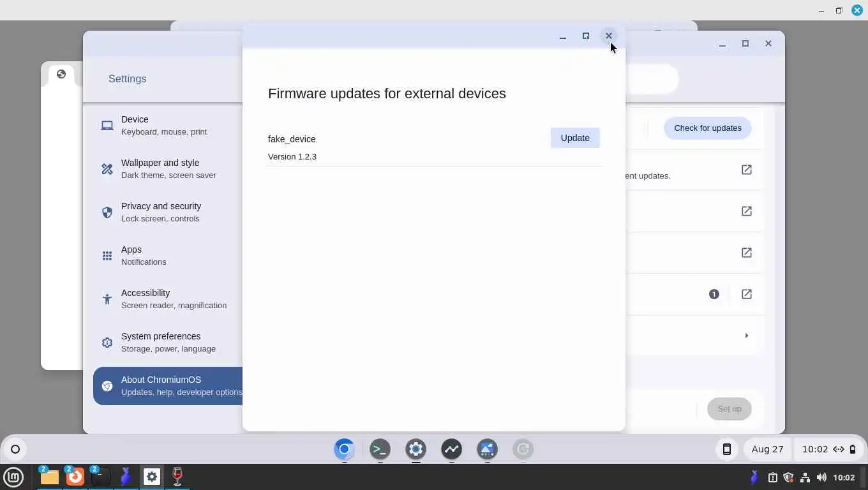
Task: Open Device settings section
Action: point(167,125)
